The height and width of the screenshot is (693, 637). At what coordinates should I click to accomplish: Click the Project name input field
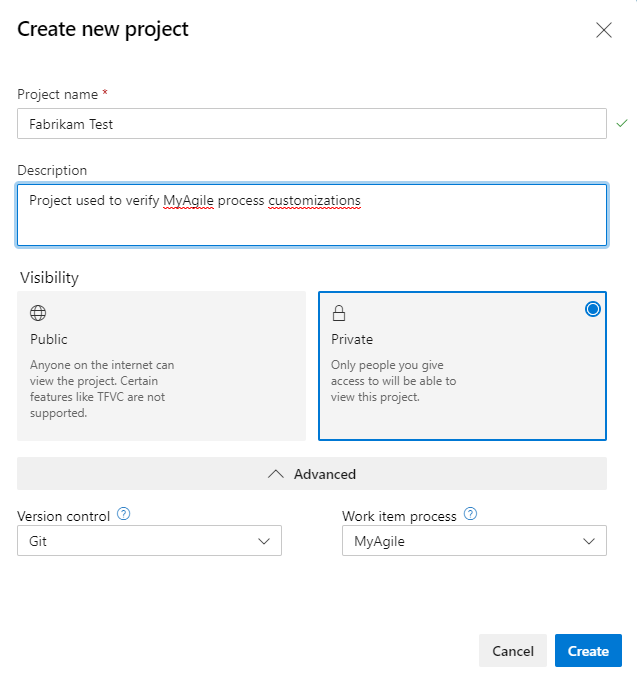[312, 124]
